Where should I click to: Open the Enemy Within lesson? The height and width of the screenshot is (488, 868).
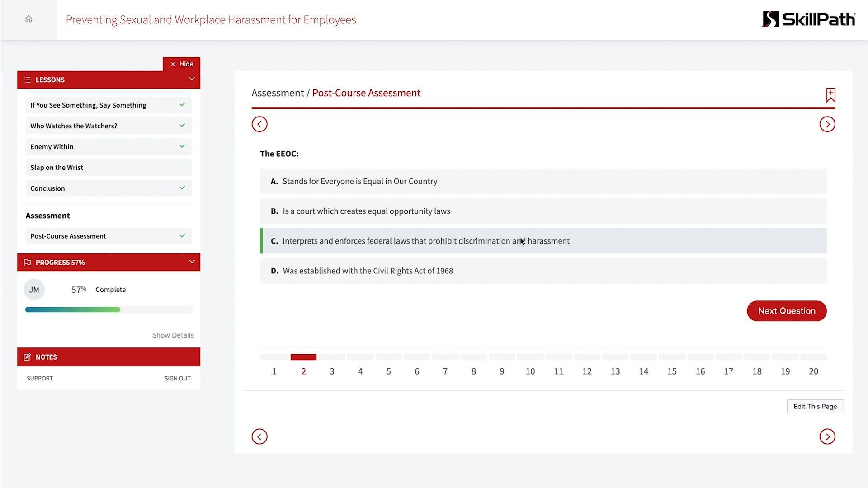[x=108, y=146]
